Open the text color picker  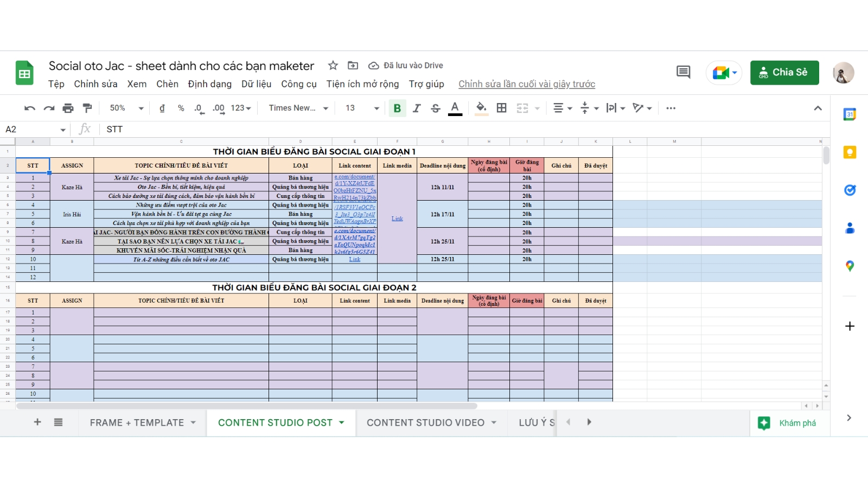click(455, 108)
